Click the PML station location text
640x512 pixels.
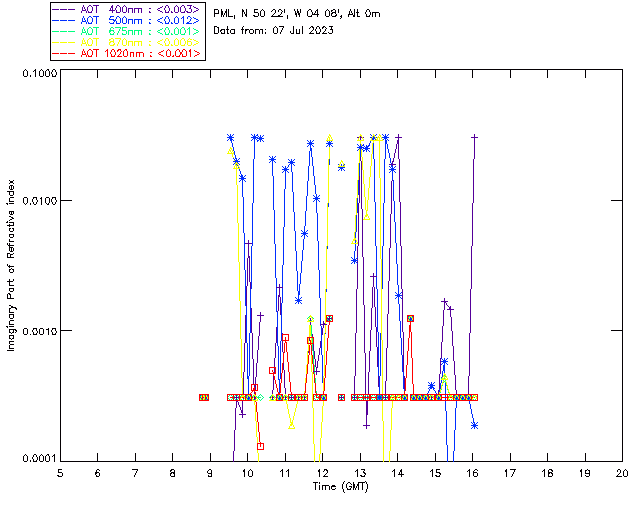(x=297, y=14)
